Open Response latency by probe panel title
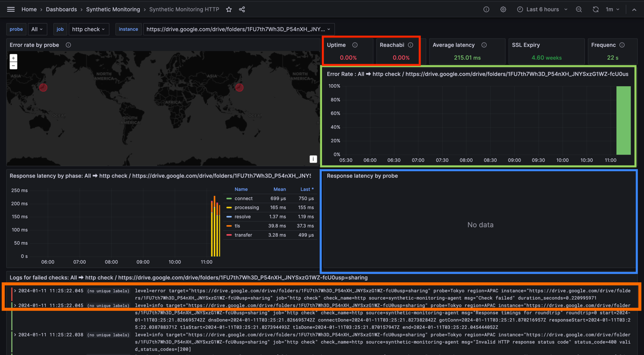This screenshot has width=644, height=355. coord(362,176)
